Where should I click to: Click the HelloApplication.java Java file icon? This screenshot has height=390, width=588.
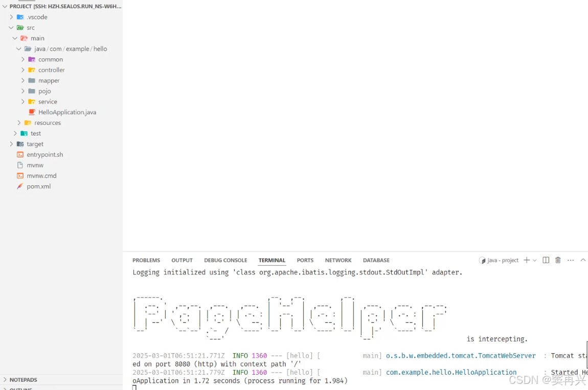[x=32, y=112]
